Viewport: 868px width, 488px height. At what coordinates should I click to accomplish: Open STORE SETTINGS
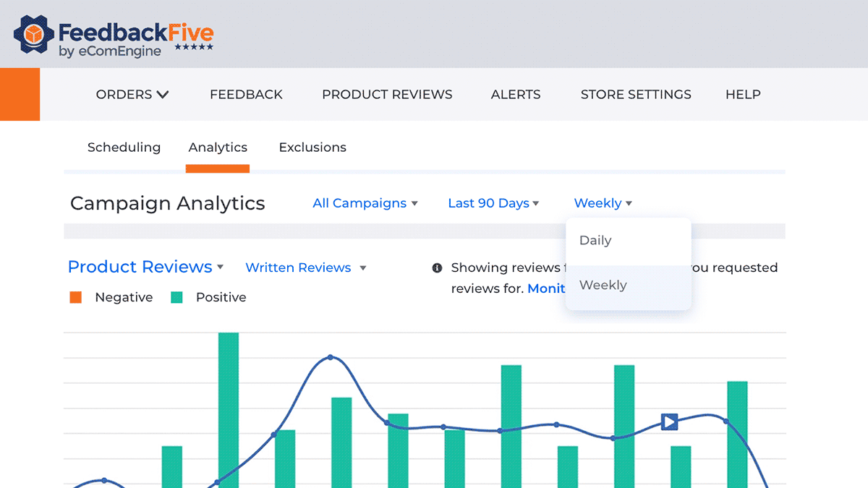click(x=636, y=95)
